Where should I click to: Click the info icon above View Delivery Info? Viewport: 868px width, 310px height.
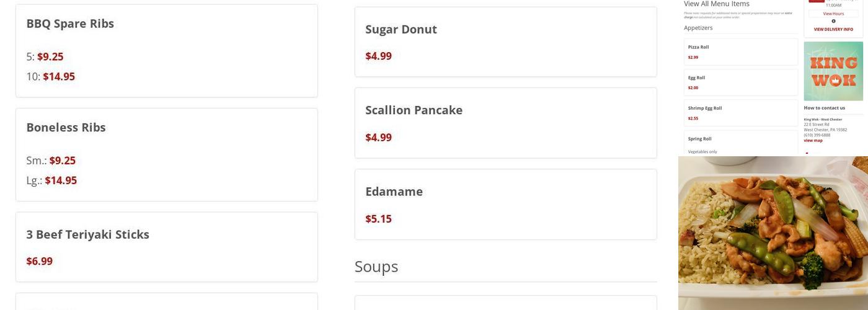(x=833, y=21)
